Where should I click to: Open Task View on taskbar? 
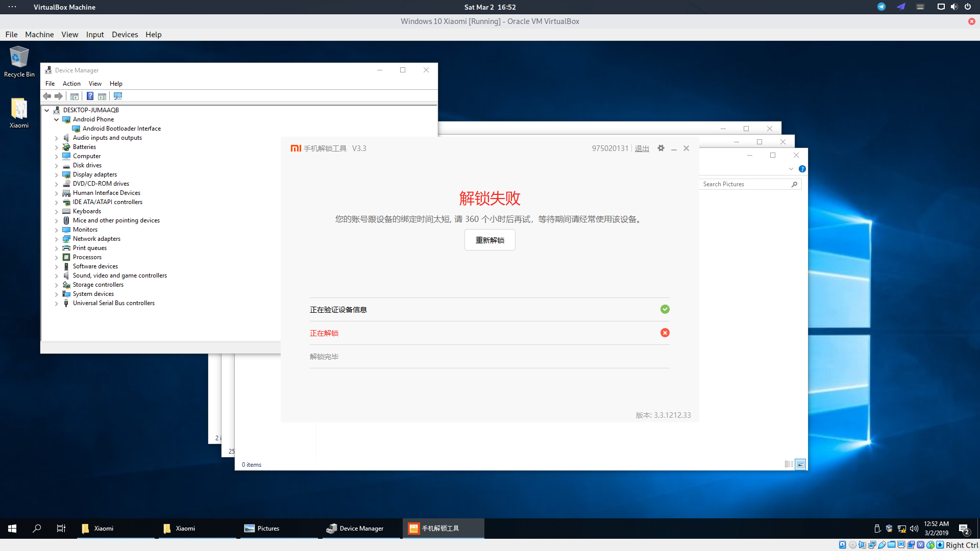pyautogui.click(x=61, y=529)
